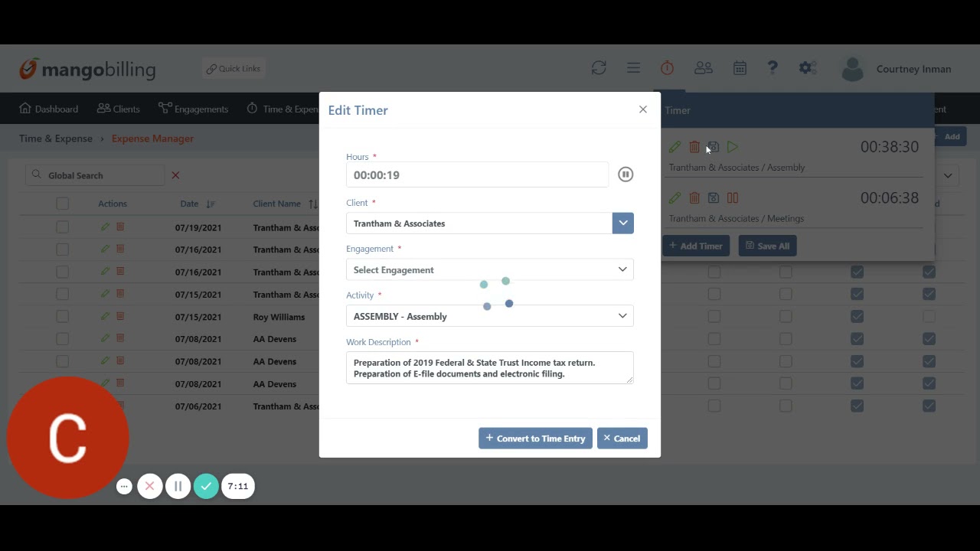Click the Hours field showing 00:00:19

[x=477, y=175]
